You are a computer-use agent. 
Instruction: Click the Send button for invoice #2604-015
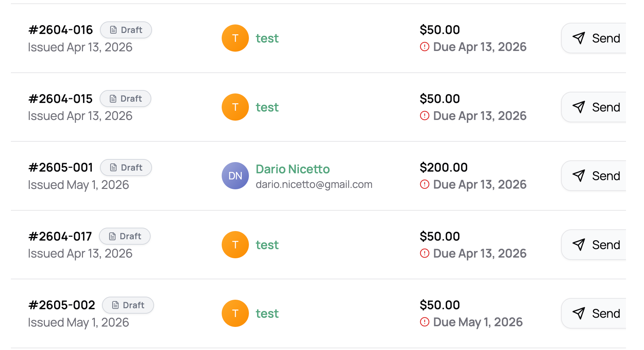coord(594,107)
